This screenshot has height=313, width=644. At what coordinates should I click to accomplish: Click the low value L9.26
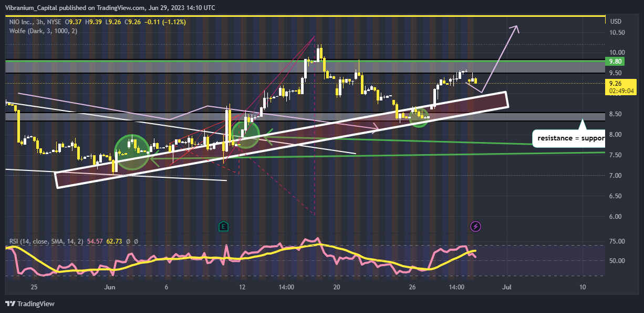pos(113,22)
